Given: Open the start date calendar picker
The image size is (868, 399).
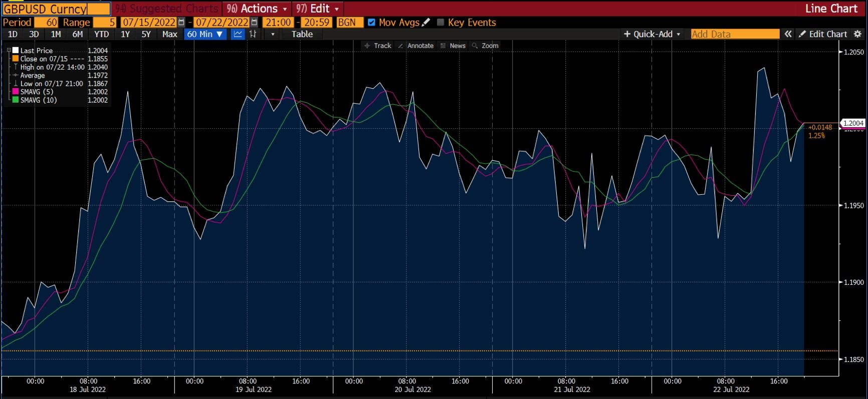Looking at the screenshot, I should coord(181,23).
